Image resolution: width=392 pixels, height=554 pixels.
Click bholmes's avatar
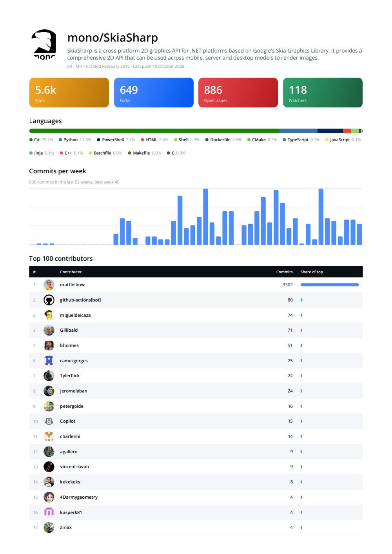click(49, 345)
